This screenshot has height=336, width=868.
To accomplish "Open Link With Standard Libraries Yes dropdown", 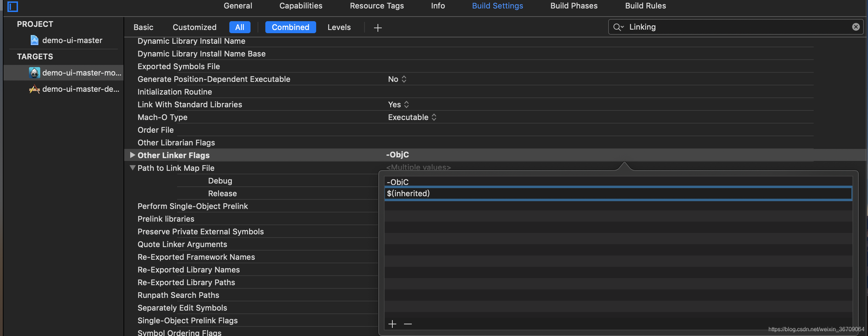I will [x=398, y=104].
